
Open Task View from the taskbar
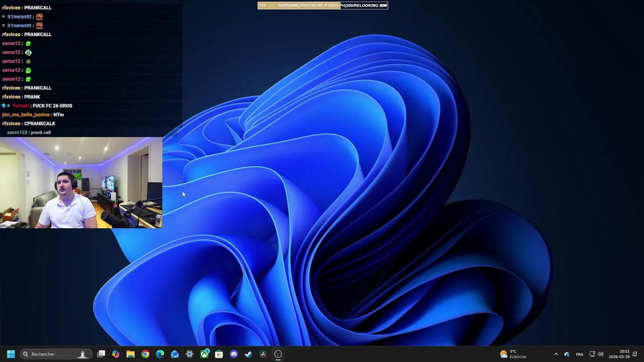[101, 354]
